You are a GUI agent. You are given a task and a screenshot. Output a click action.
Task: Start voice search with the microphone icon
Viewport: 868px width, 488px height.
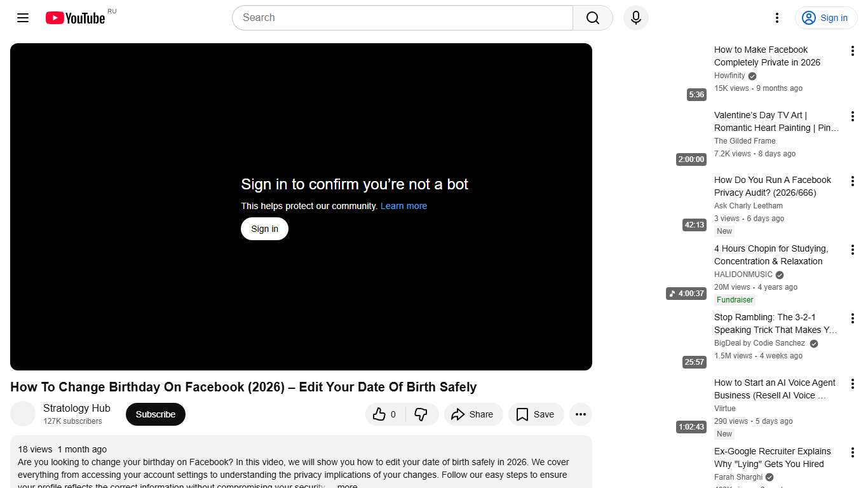pos(635,18)
